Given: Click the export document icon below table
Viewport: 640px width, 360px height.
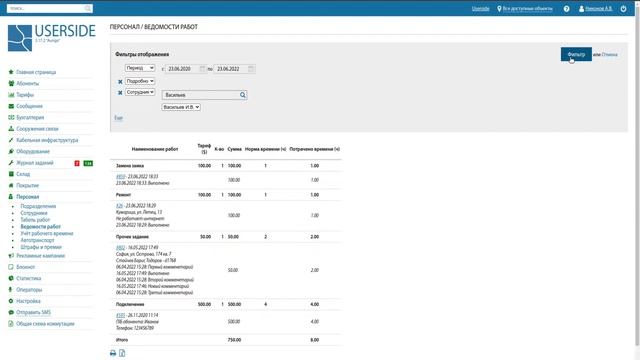Looking at the screenshot, I should click(122, 353).
